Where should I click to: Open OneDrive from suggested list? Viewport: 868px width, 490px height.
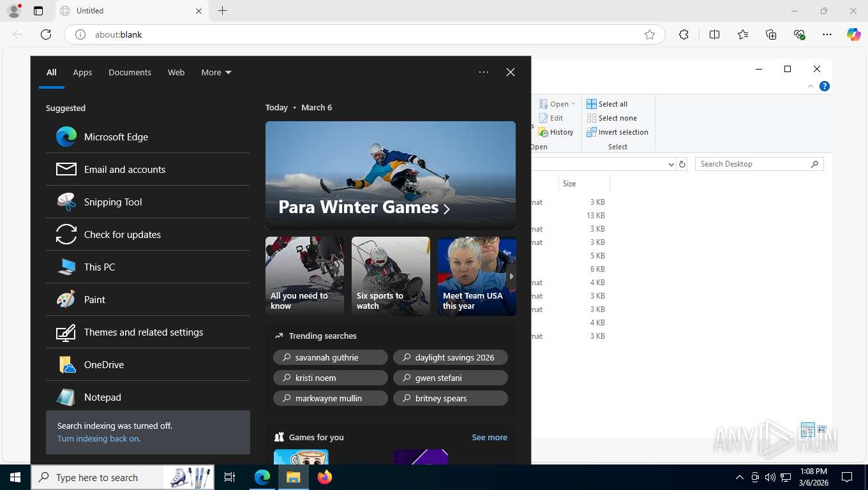pyautogui.click(x=147, y=364)
